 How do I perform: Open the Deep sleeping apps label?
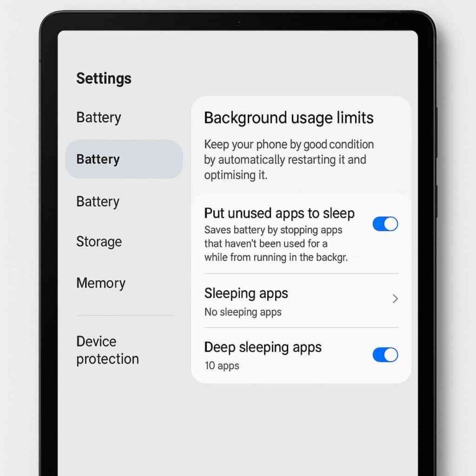click(263, 347)
